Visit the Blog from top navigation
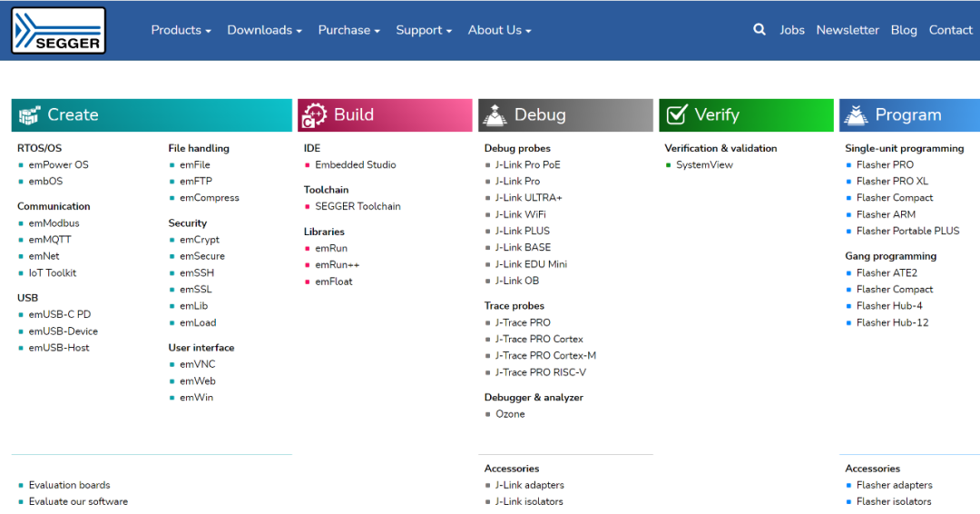This screenshot has height=514, width=980. point(904,30)
